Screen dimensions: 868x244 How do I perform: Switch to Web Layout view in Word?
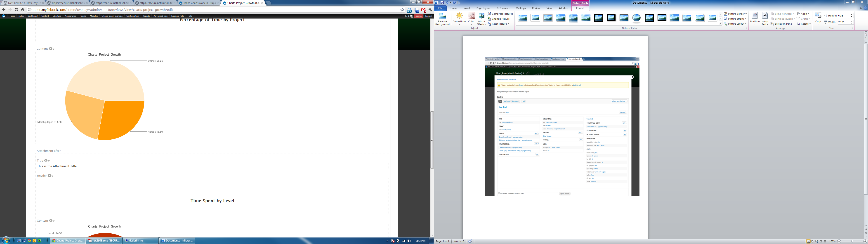tap(816, 241)
